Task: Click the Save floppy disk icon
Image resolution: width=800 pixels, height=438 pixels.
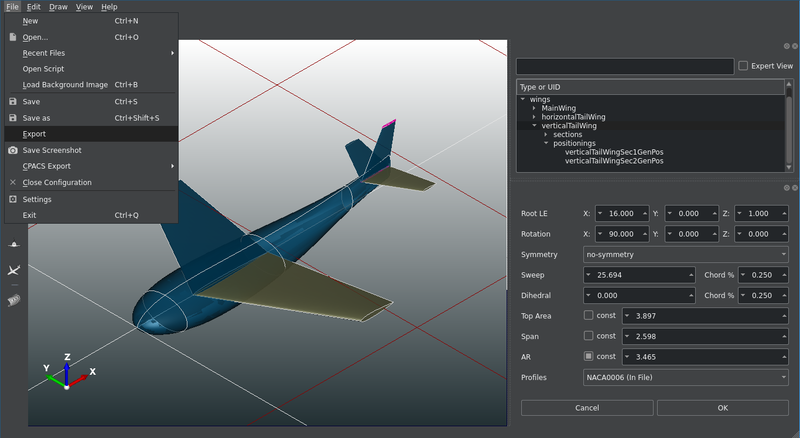Action: (12, 102)
